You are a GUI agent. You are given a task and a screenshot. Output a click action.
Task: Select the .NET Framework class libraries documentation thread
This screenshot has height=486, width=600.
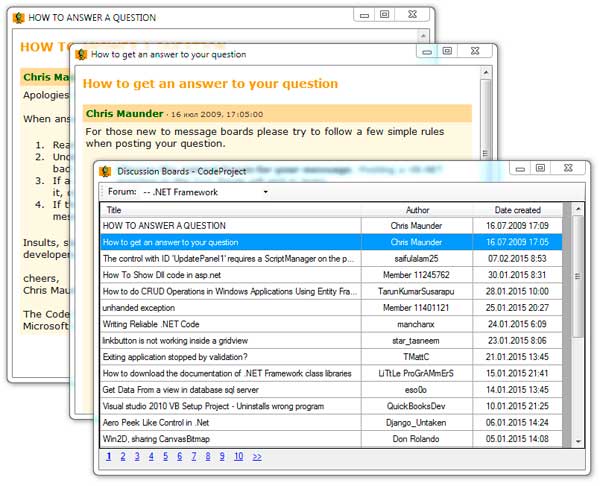coord(331,373)
